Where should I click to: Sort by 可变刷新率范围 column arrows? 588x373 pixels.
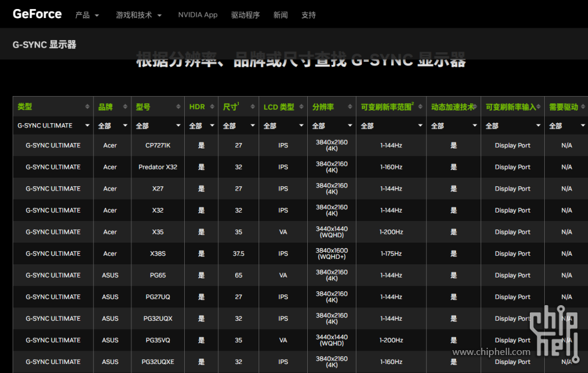pyautogui.click(x=421, y=106)
